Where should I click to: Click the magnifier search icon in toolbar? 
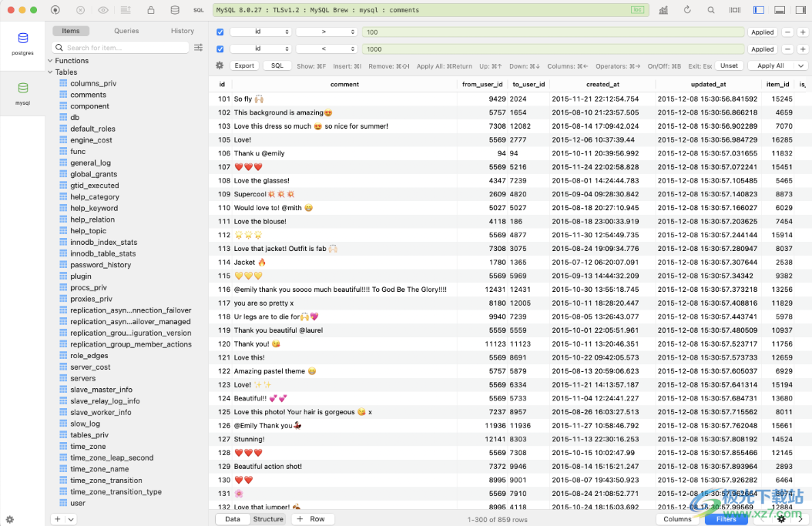point(711,10)
